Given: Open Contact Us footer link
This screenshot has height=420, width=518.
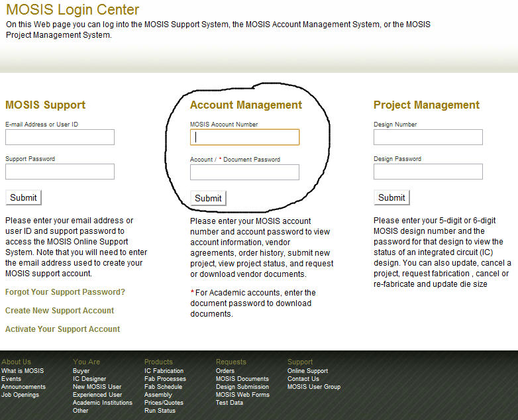Looking at the screenshot, I should point(303,379).
